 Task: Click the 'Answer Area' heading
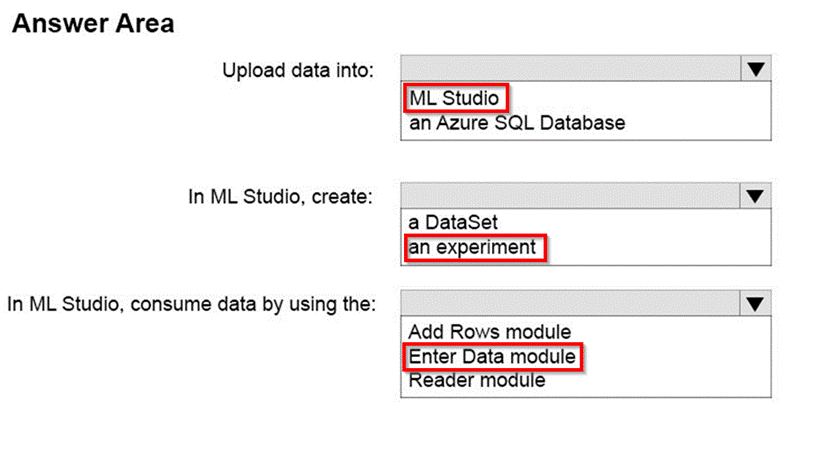coord(93,24)
